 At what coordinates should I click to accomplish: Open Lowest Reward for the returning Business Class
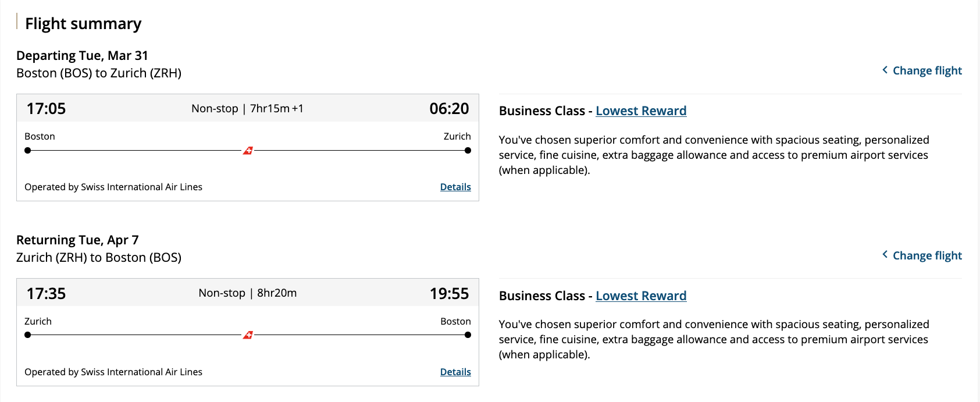coord(641,296)
